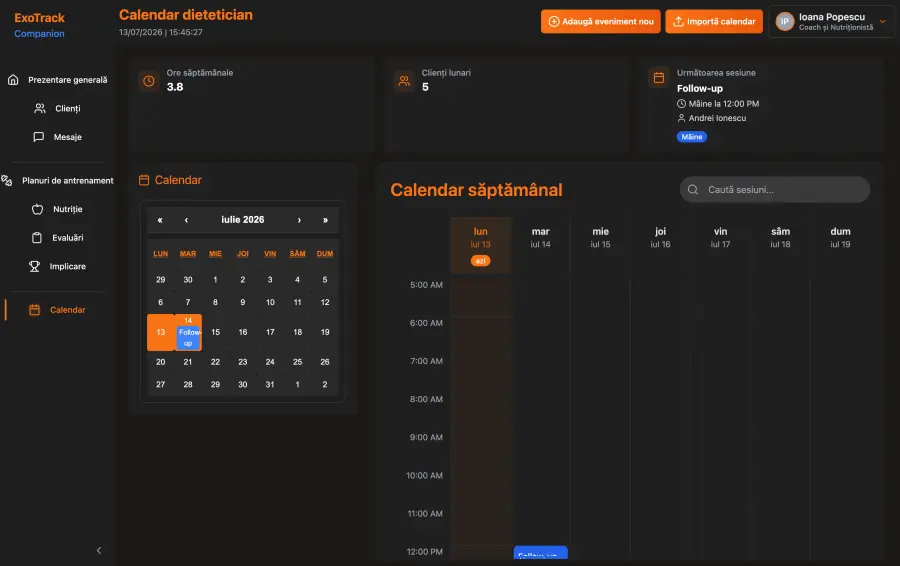900x566 pixels.
Task: Go to previous month in mini calendar
Action: 187,220
